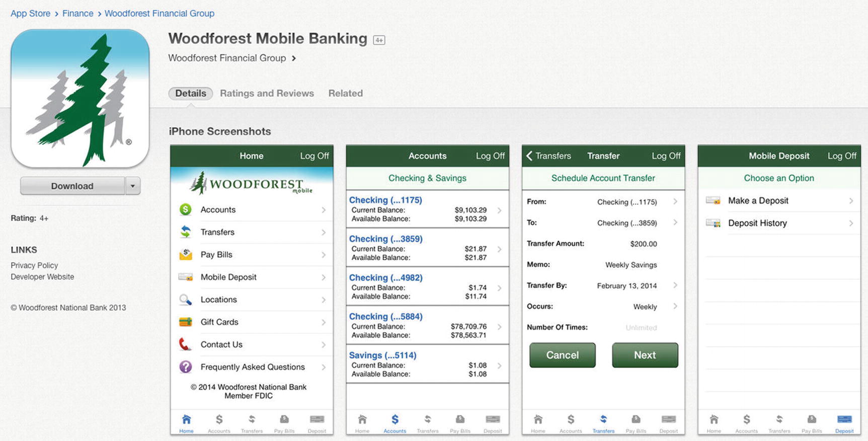
Task: Open the Download button dropdown arrow
Action: click(133, 186)
